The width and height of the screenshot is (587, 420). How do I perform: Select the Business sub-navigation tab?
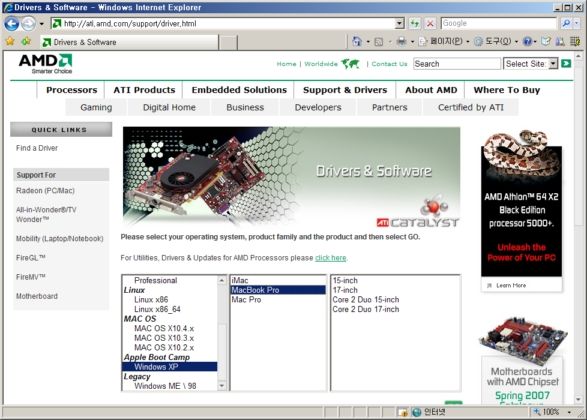pyautogui.click(x=245, y=107)
